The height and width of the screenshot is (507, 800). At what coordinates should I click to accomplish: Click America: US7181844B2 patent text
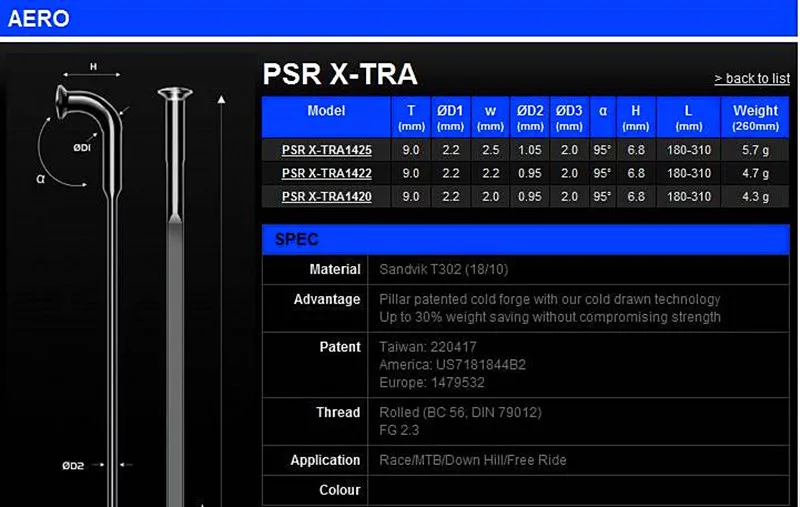click(452, 365)
